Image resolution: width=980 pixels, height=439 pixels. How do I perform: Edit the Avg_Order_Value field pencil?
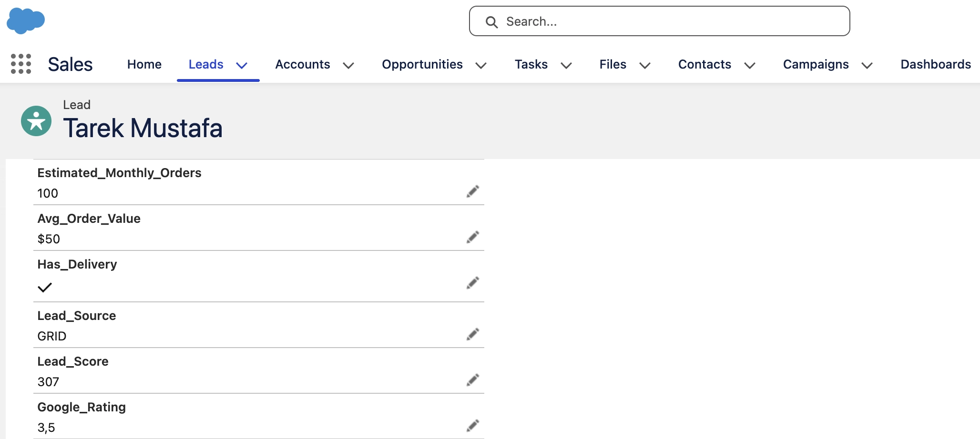pyautogui.click(x=472, y=237)
